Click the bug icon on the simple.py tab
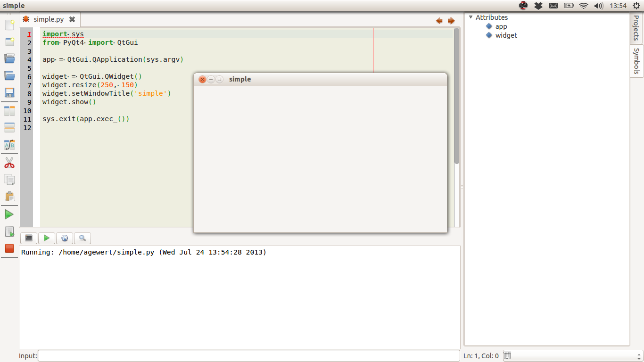 tap(26, 19)
